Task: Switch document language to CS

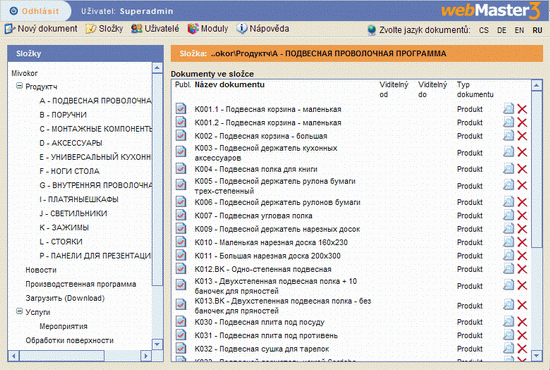Action: 484,30
